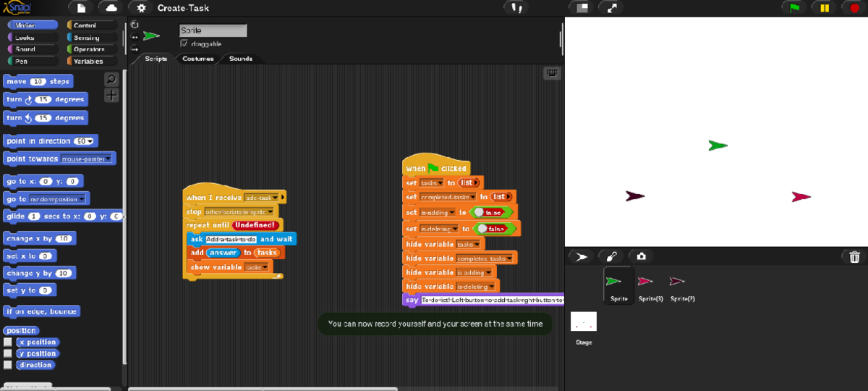Click the green flag run button

click(x=794, y=8)
